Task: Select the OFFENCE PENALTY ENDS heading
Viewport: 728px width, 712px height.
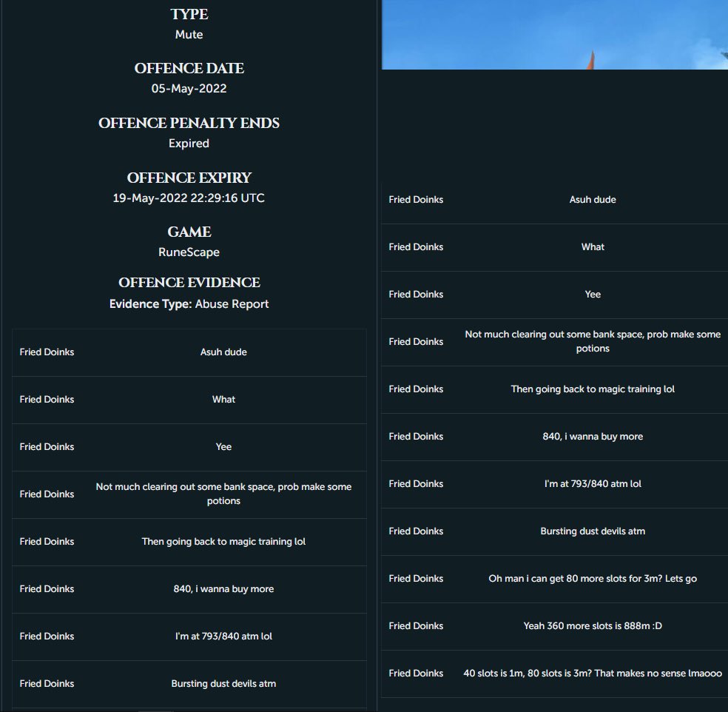Action: tap(189, 123)
